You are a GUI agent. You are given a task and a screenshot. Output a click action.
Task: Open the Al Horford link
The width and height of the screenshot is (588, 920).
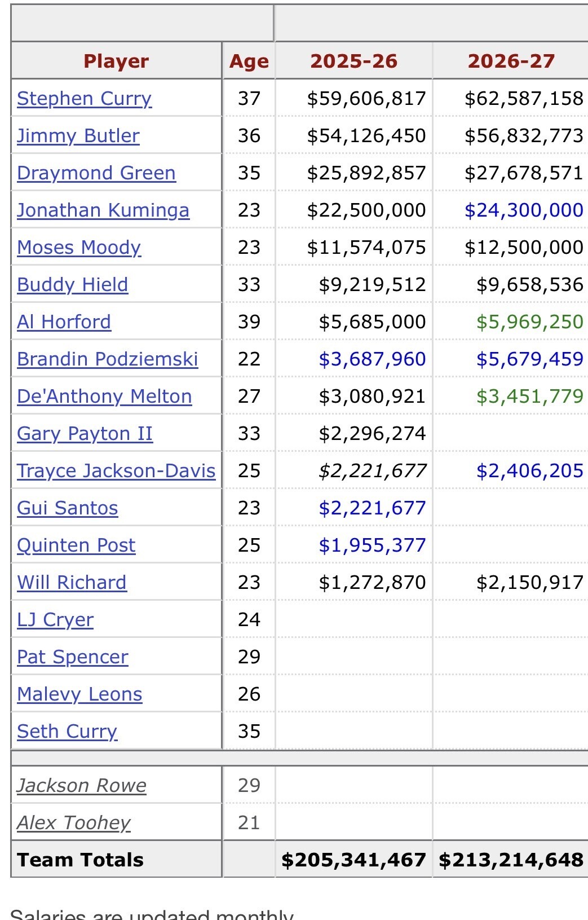(x=64, y=322)
